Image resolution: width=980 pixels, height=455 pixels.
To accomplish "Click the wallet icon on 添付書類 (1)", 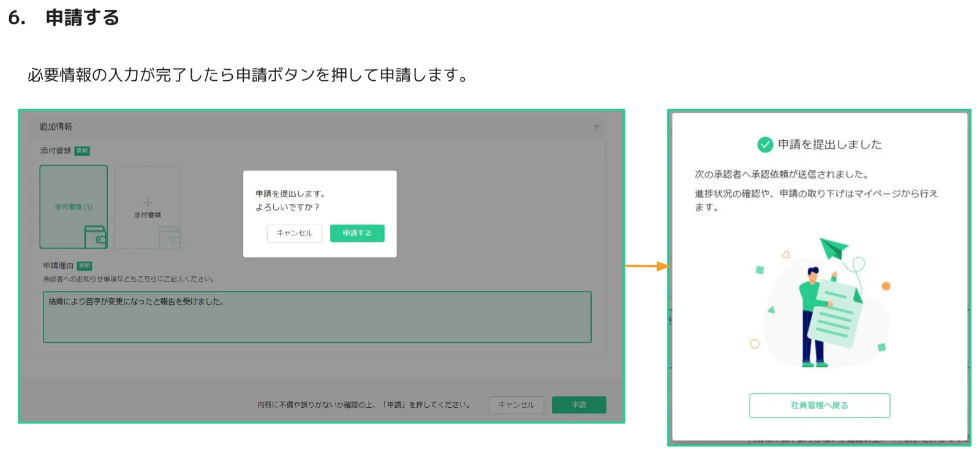I will pos(96,237).
